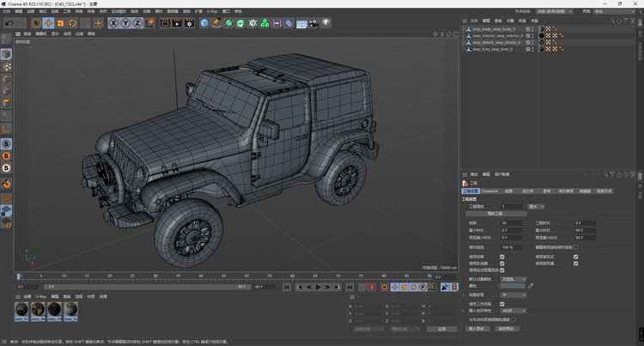Toggle 使用生成器 checkbox

point(502,264)
